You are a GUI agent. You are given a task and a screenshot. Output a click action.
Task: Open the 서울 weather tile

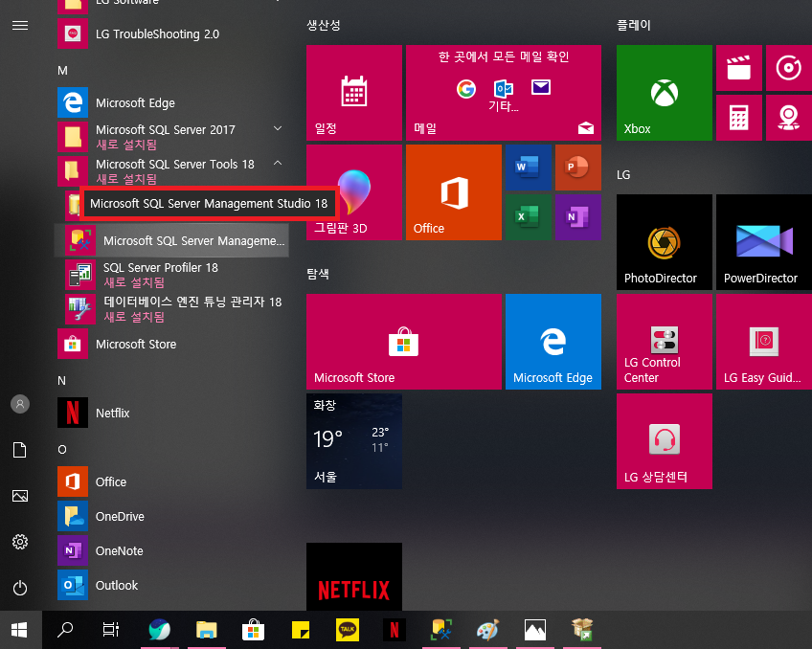coord(354,441)
